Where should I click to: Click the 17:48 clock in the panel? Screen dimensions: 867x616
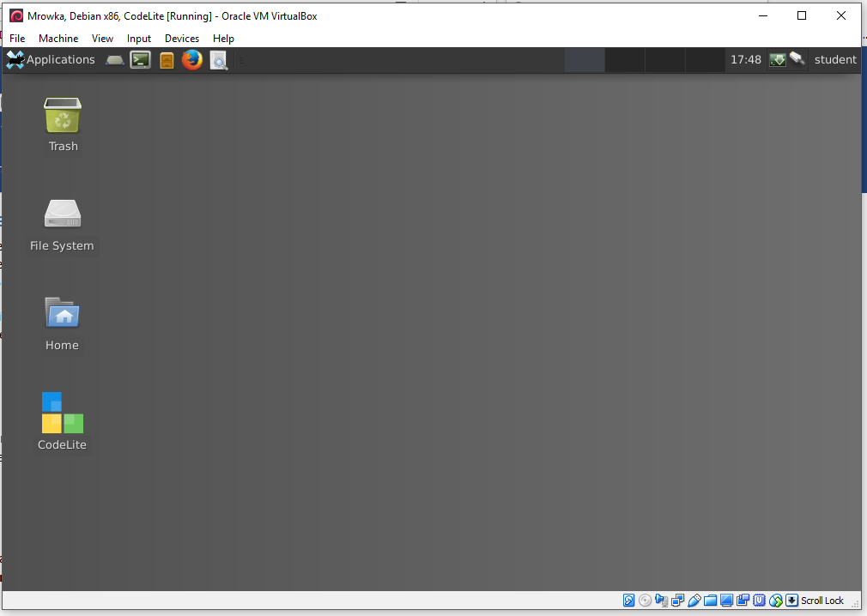point(745,60)
